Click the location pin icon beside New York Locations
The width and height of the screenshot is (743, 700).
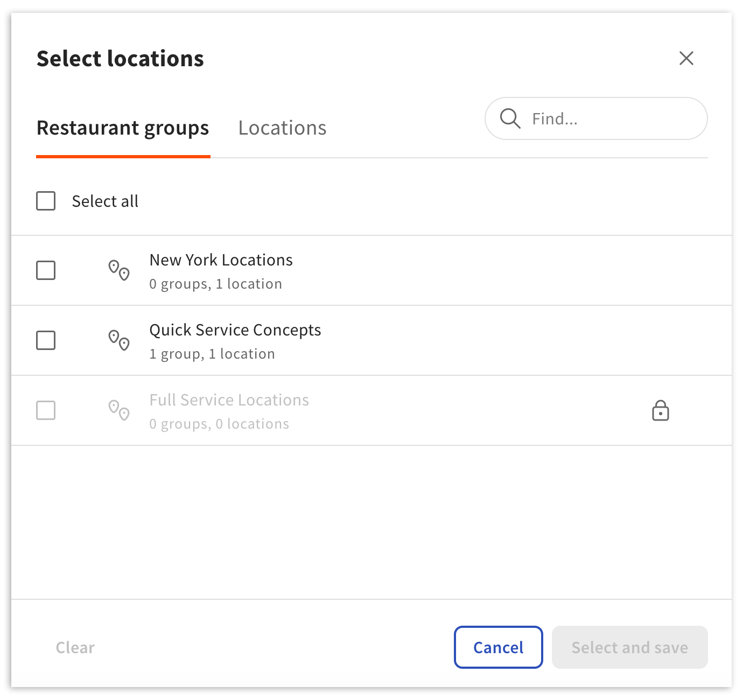118,271
